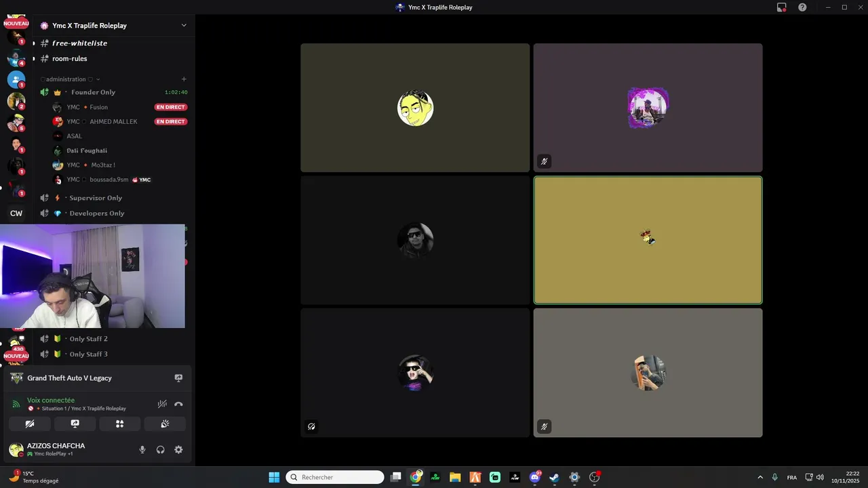
Task: Stream Grand Theft Auto V Legacy
Action: point(178,378)
